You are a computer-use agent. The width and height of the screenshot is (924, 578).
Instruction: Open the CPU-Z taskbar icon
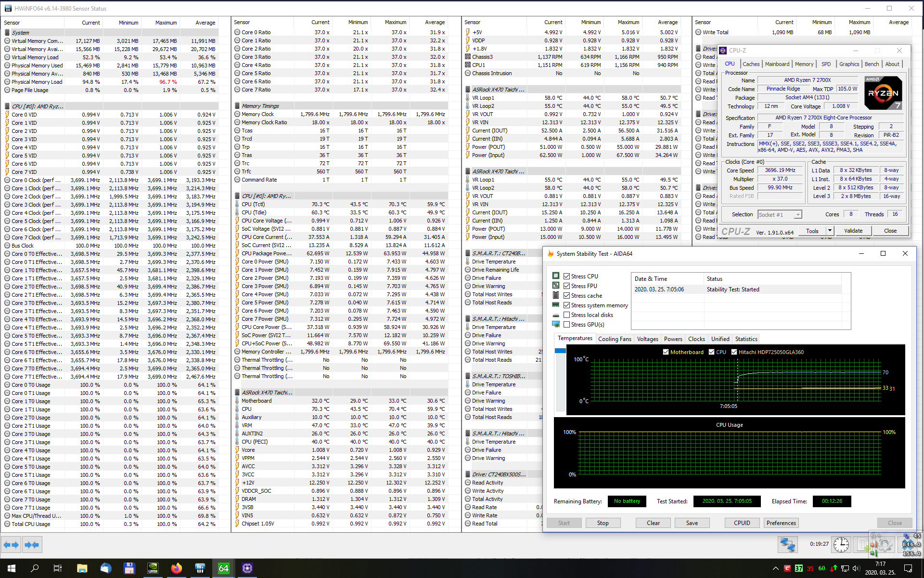(247, 568)
